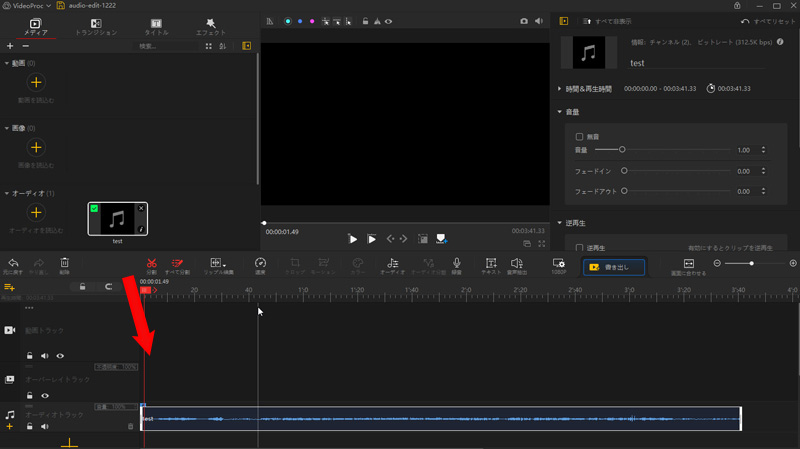Click the split (分割) scissors icon
The height and width of the screenshot is (449, 800).
pyautogui.click(x=151, y=263)
